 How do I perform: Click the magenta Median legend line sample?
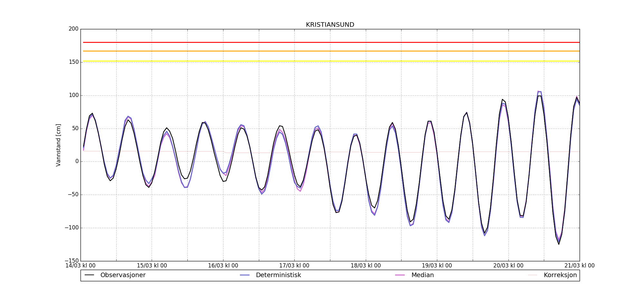[400, 275]
